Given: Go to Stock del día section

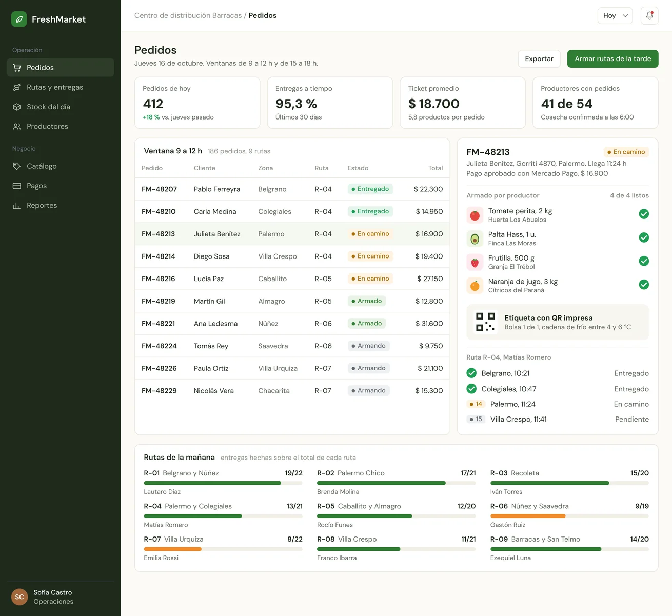Looking at the screenshot, I should point(61,107).
